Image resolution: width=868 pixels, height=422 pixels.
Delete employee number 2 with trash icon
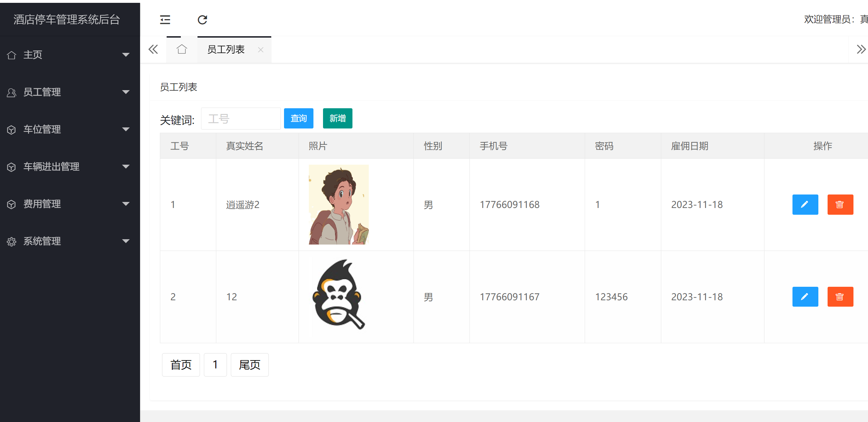click(840, 297)
